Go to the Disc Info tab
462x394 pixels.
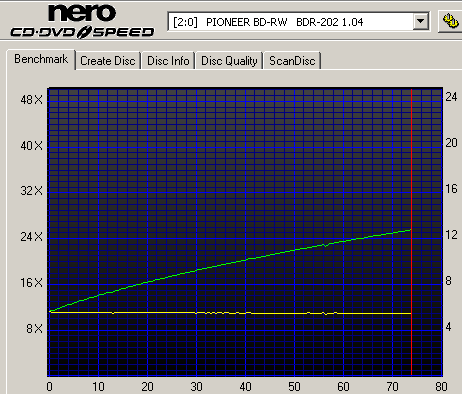point(168,61)
